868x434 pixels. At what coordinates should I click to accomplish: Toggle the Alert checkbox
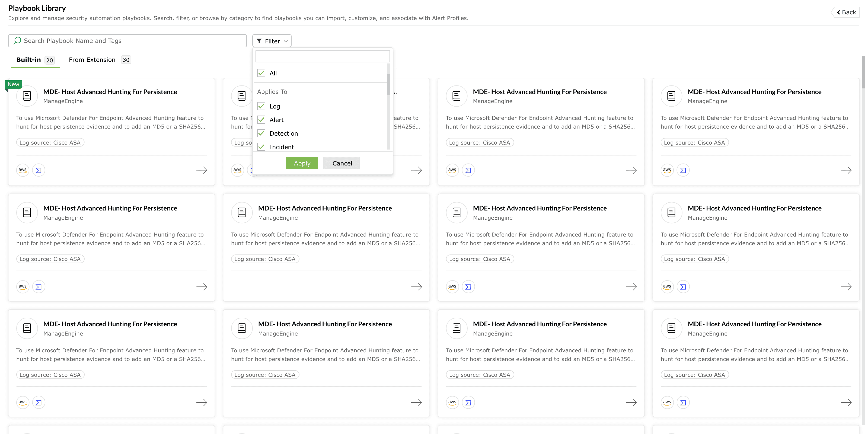(x=261, y=120)
